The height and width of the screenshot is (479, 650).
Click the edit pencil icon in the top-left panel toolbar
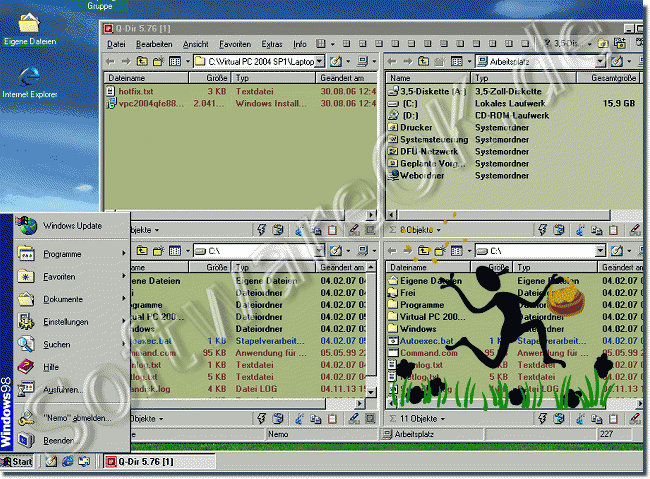point(336,62)
